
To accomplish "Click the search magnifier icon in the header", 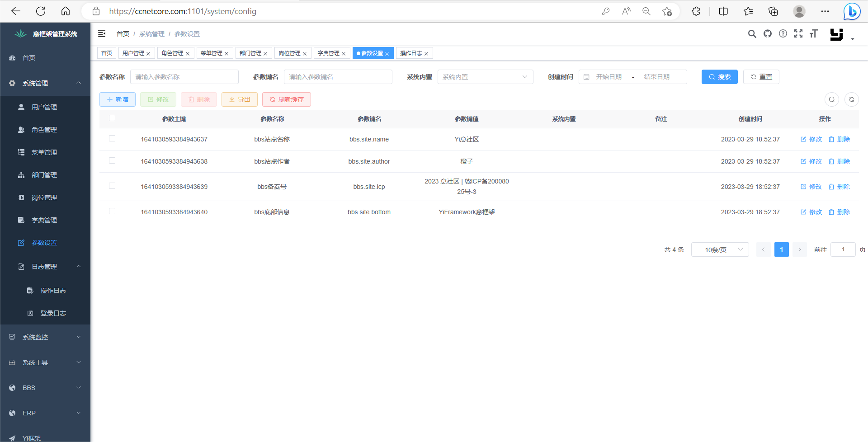I will point(752,33).
